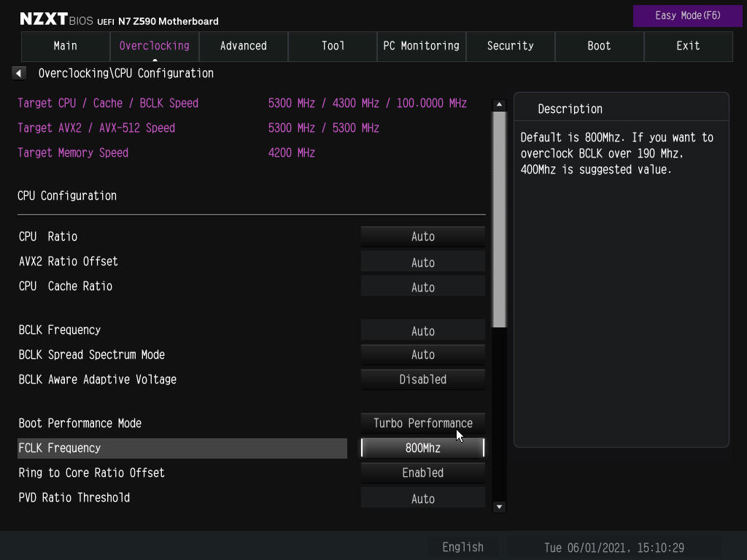
Task: Click the Easy Mode (F6) button
Action: pos(687,16)
